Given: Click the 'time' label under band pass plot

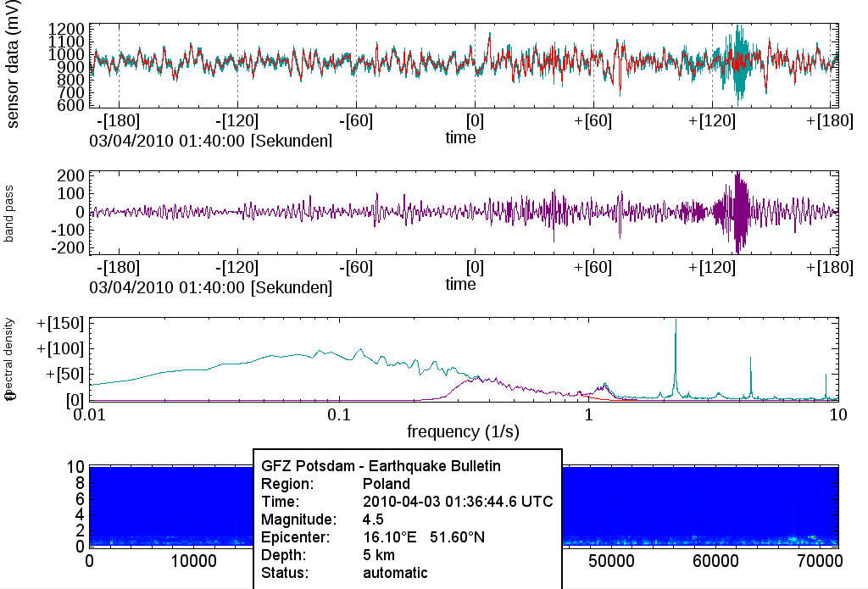Looking at the screenshot, I should tap(460, 285).
